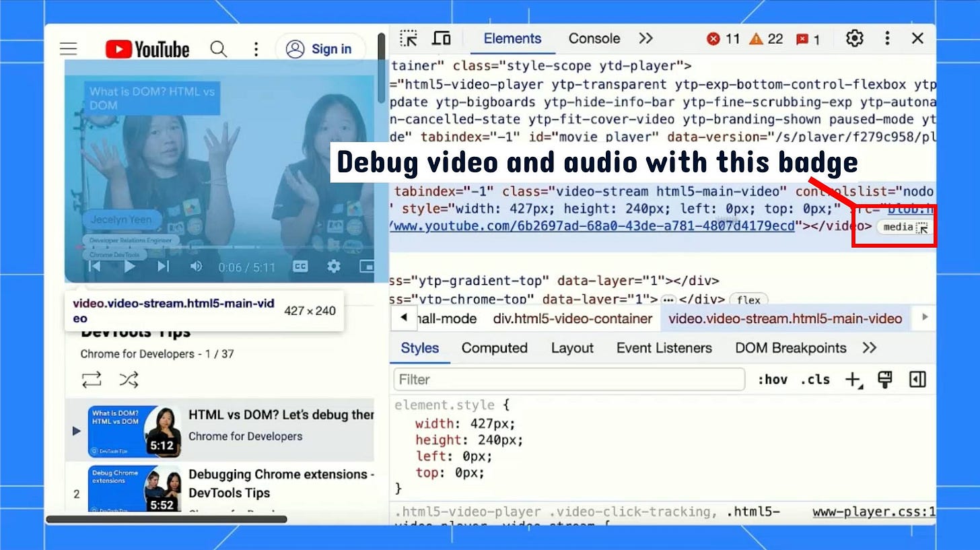
Task: Show more styles pane tabs
Action: coord(870,348)
